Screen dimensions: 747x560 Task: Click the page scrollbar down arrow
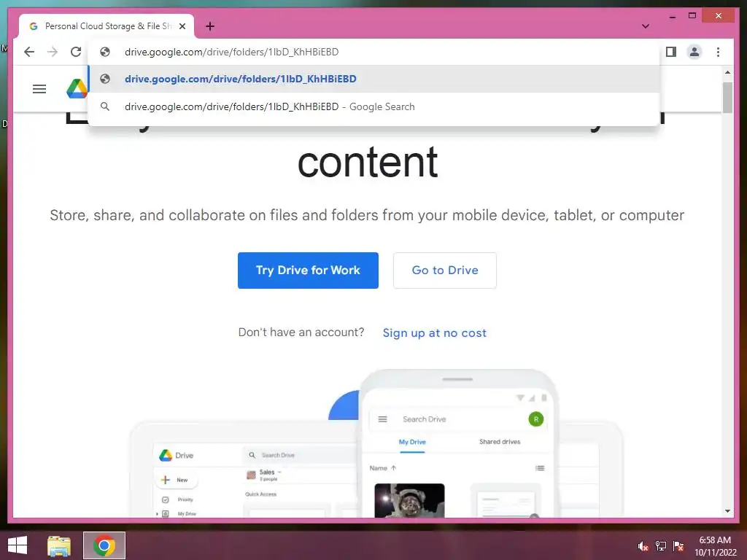coord(727,511)
